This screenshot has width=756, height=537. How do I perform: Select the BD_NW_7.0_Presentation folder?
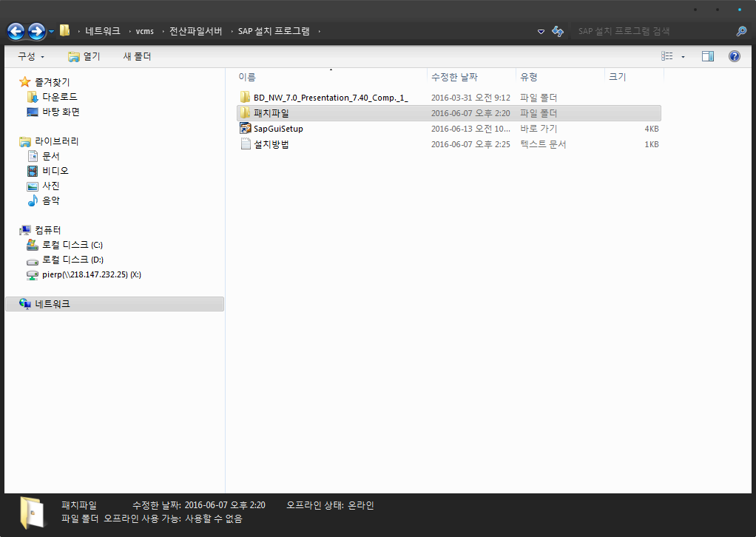click(330, 98)
